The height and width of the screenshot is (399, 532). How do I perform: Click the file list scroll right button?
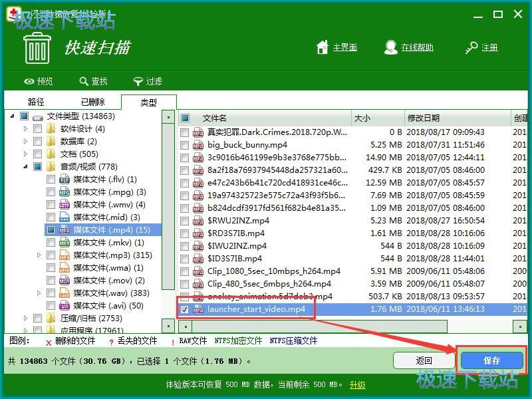pyautogui.click(x=520, y=327)
